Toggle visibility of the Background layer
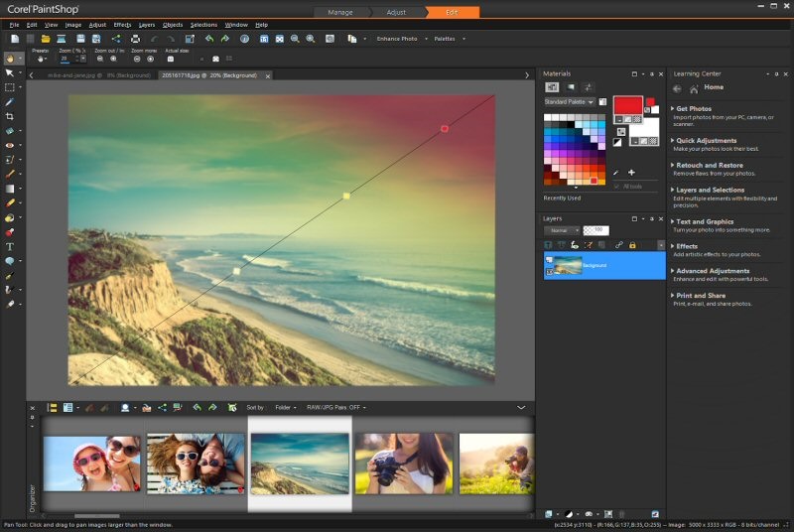 tap(549, 260)
